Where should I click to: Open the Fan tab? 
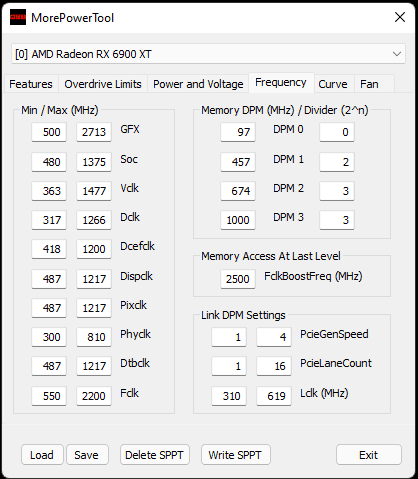pyautogui.click(x=369, y=84)
